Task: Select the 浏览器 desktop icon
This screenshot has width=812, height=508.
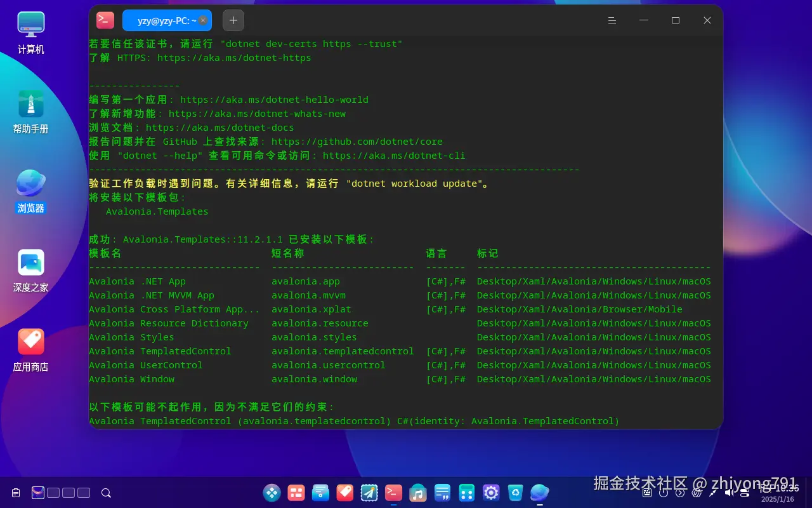Action: (x=31, y=191)
